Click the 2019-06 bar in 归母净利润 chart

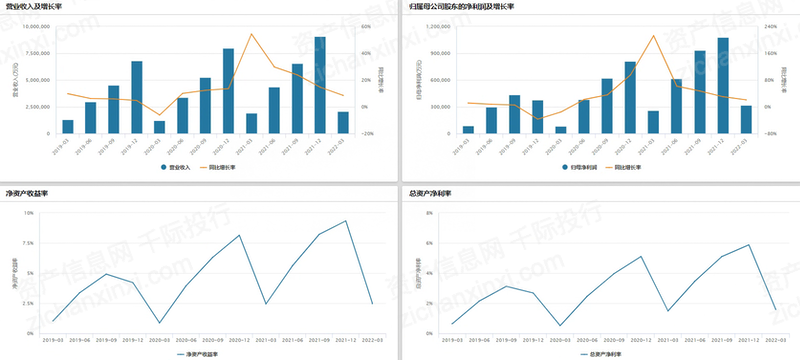(x=491, y=121)
